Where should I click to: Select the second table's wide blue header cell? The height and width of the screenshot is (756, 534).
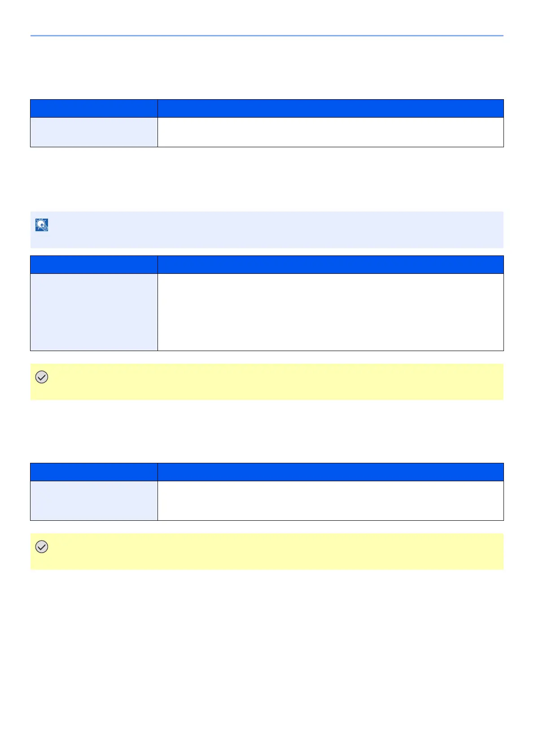tap(331, 264)
